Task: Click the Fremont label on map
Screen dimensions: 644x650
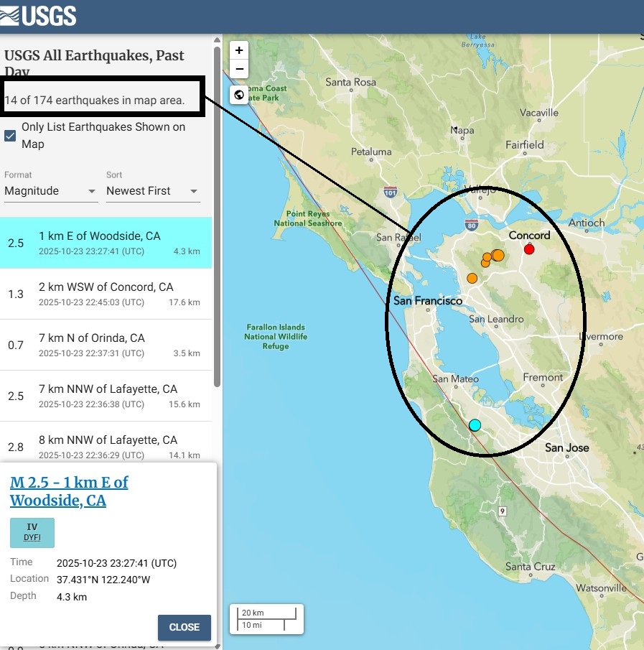Action: 543,377
